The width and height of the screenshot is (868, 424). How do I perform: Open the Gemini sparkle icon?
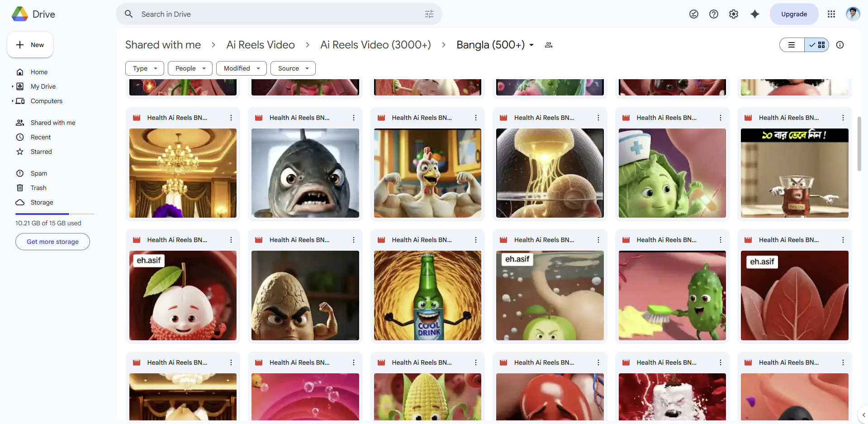tap(754, 14)
